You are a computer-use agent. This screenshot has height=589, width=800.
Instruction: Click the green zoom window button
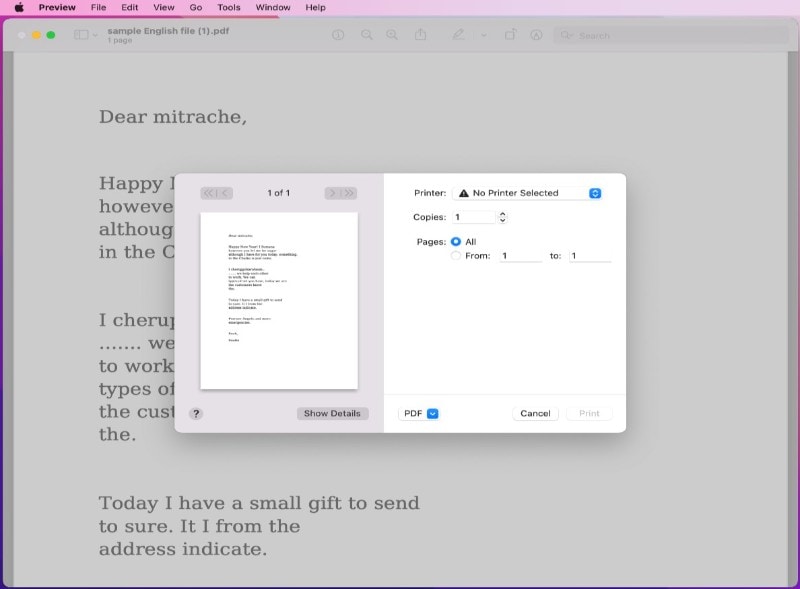51,35
